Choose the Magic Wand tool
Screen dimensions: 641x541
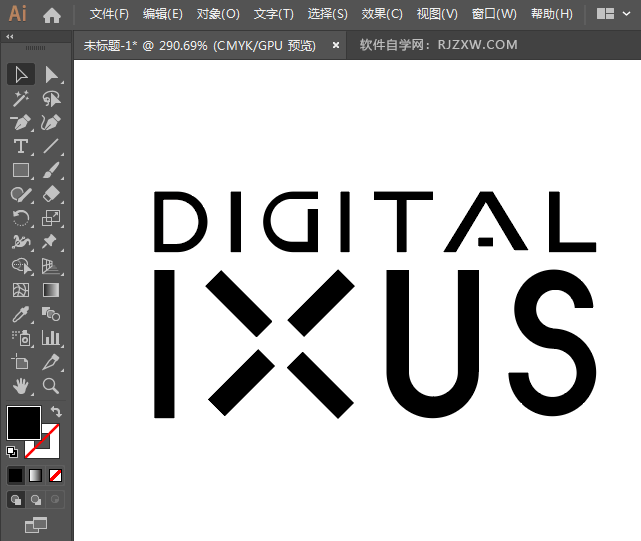tap(21, 99)
